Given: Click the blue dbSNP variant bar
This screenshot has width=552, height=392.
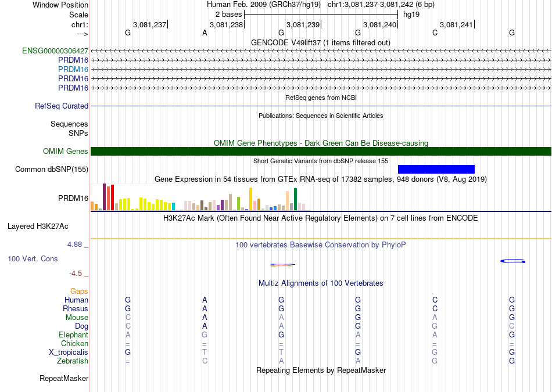Looking at the screenshot, I should 436,169.
